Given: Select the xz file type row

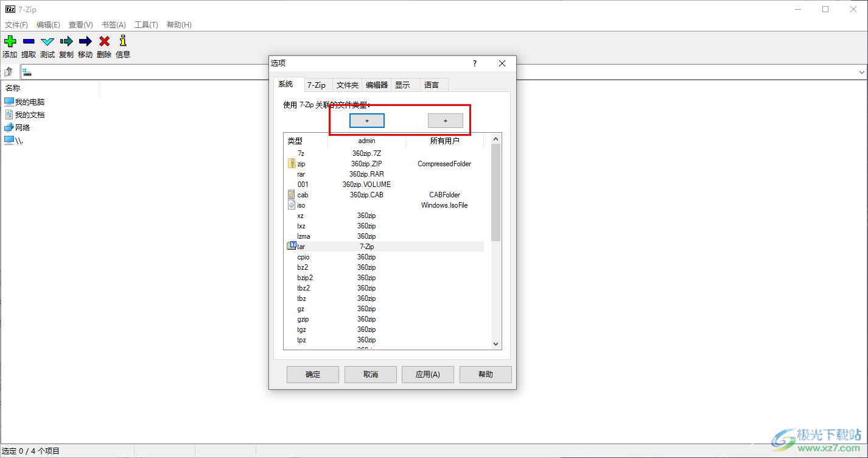Looking at the screenshot, I should pos(385,216).
